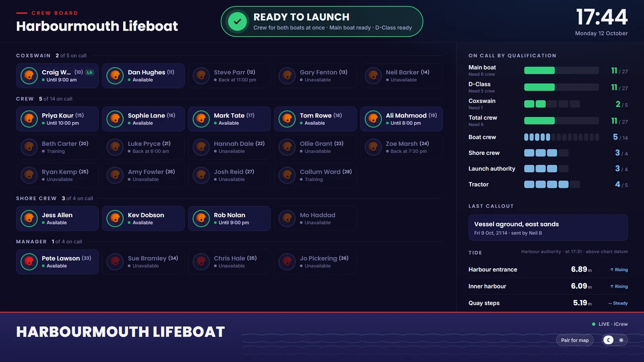Click the Steady indicator for Quay steps
This screenshot has width=644, height=362.
618,303
